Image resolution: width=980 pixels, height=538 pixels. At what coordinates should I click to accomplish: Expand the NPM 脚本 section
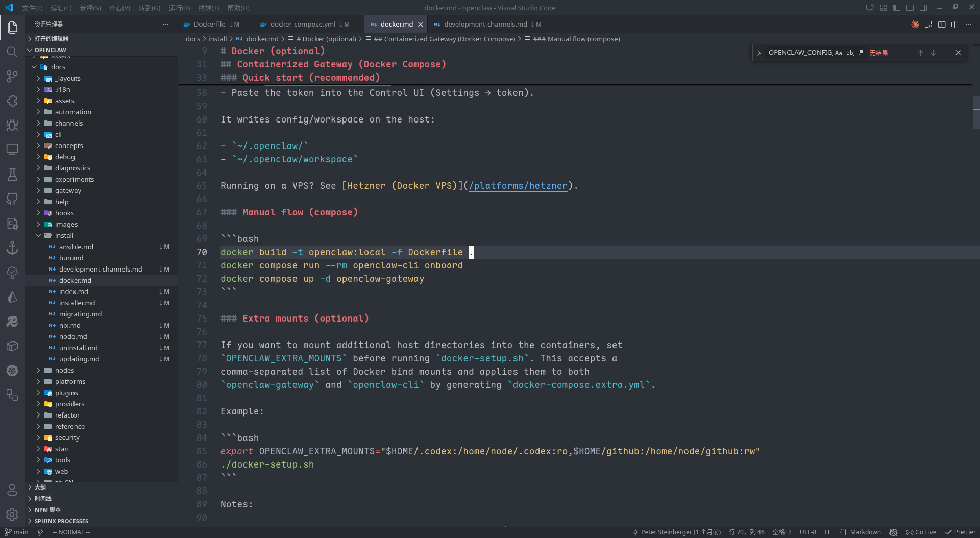click(101, 509)
